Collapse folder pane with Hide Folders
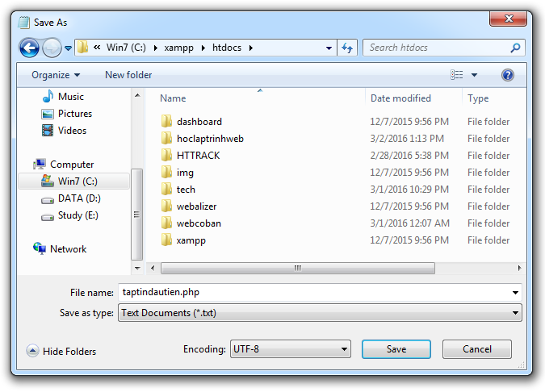This screenshot has height=392, width=545. (x=61, y=351)
